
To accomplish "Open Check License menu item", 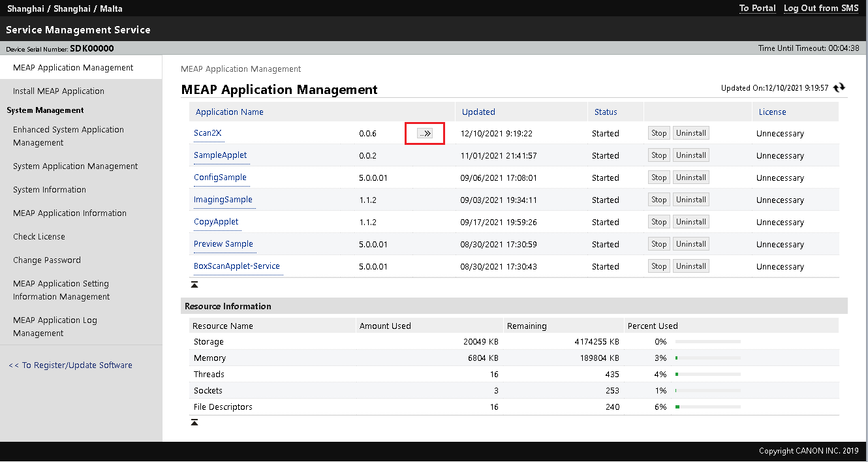I will pos(39,237).
